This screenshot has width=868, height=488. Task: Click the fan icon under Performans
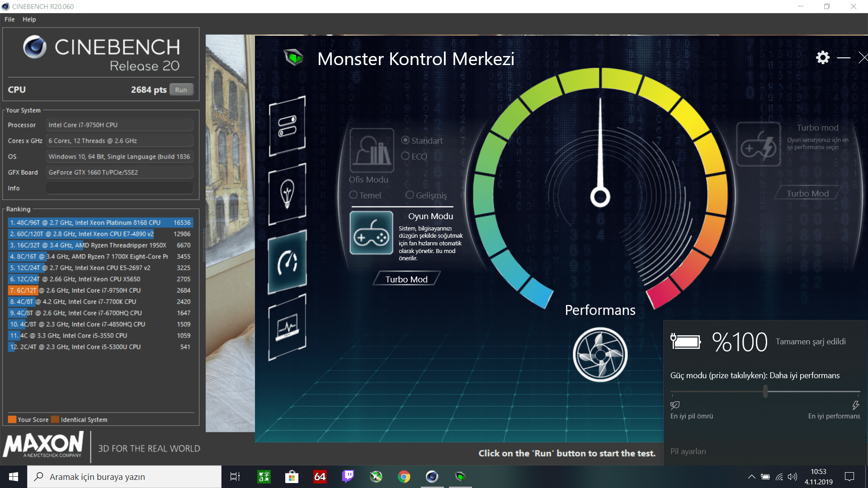click(600, 355)
